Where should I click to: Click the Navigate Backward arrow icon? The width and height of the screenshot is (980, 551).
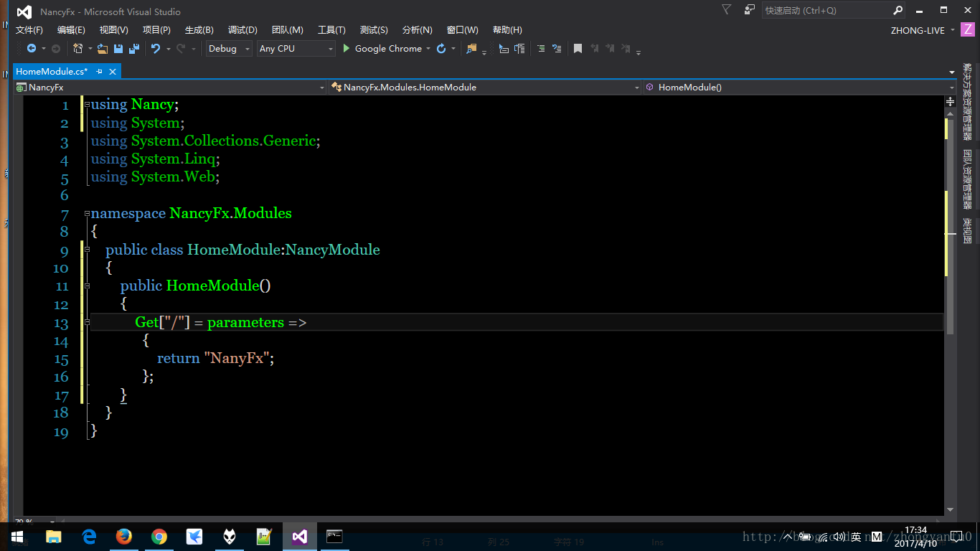32,49
